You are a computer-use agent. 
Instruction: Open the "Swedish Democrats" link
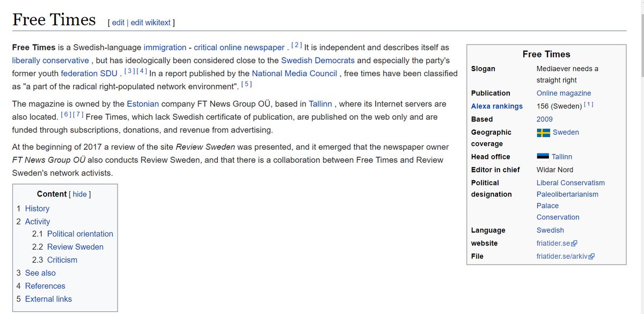pyautogui.click(x=318, y=60)
